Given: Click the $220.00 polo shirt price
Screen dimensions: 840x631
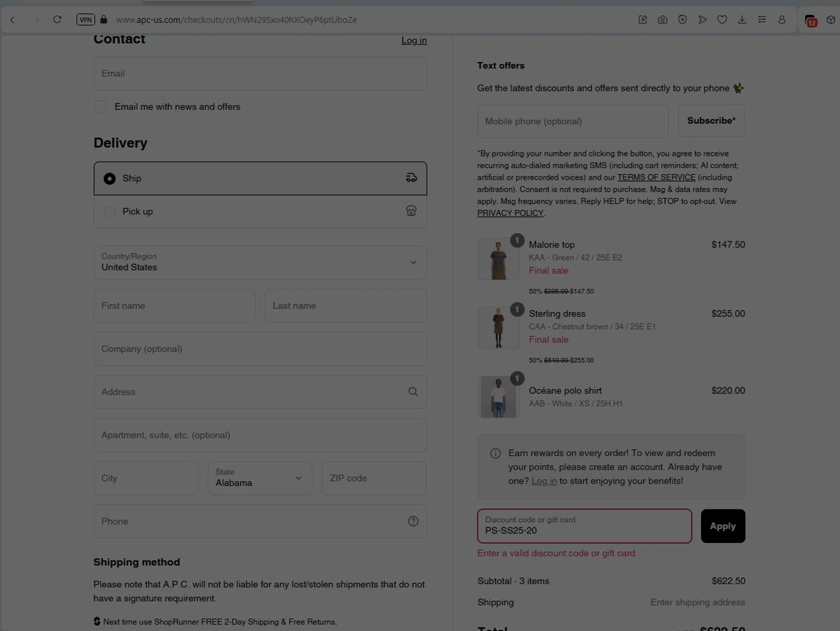Looking at the screenshot, I should [x=728, y=391].
